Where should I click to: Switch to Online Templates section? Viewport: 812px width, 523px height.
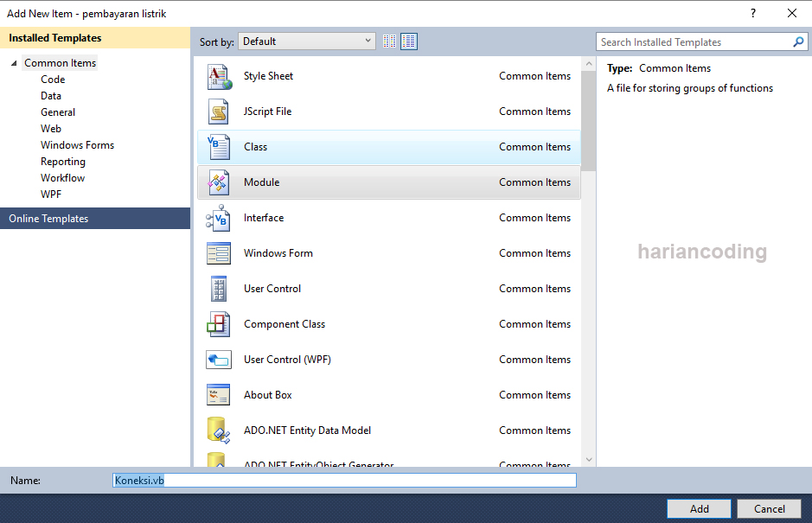(x=48, y=218)
